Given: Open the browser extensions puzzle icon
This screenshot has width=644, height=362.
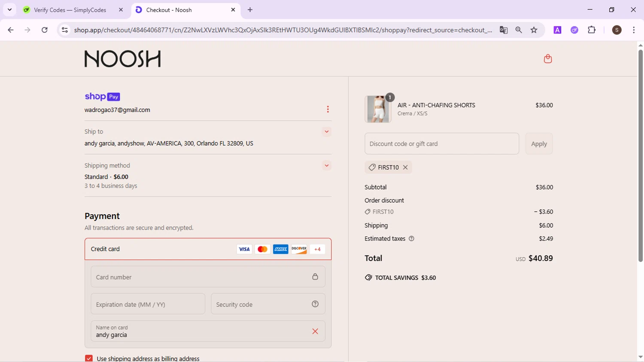Looking at the screenshot, I should tap(592, 30).
